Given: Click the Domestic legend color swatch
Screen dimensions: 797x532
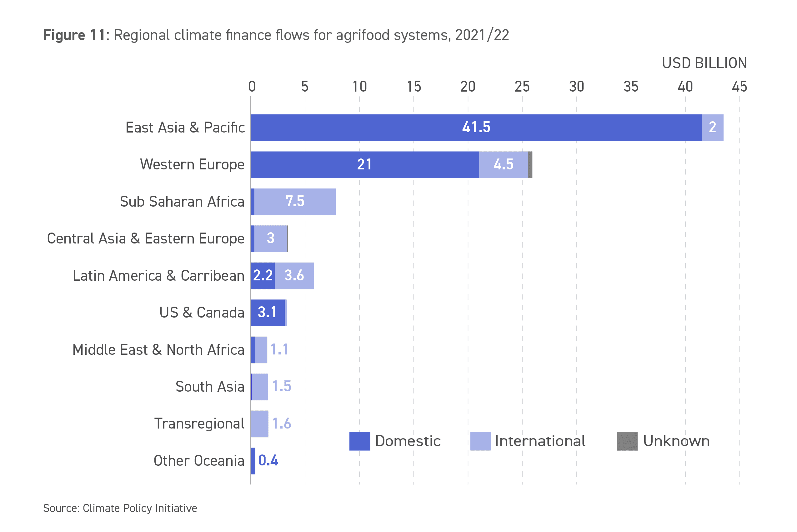Looking at the screenshot, I should point(359,441).
